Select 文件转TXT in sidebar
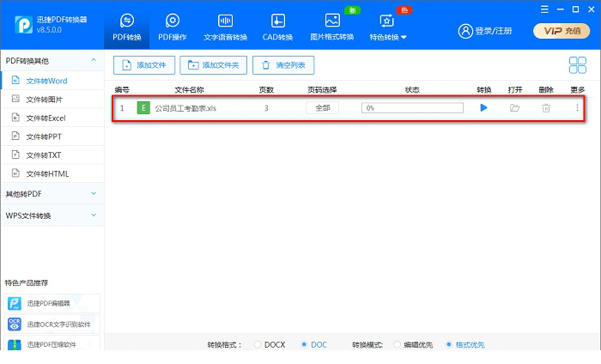The width and height of the screenshot is (601, 364). click(x=52, y=155)
